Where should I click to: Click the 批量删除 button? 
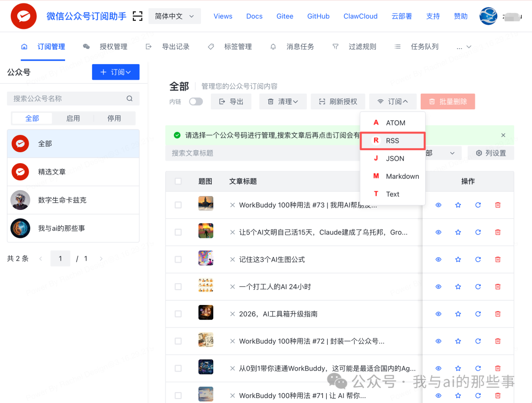(448, 101)
